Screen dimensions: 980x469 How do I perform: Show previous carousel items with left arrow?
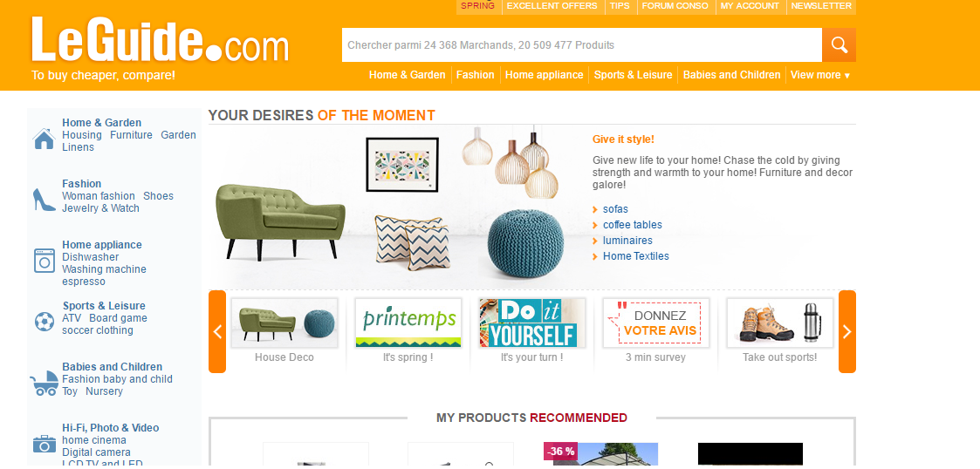pos(217,331)
